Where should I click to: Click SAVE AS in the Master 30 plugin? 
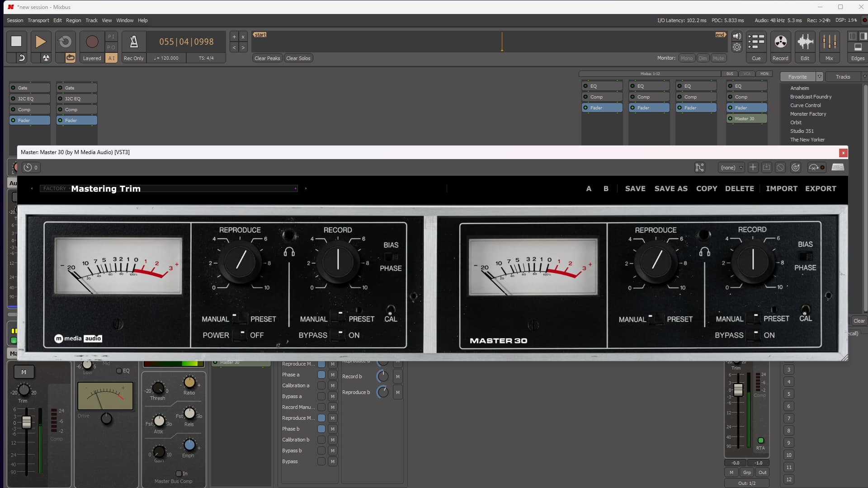coord(671,188)
